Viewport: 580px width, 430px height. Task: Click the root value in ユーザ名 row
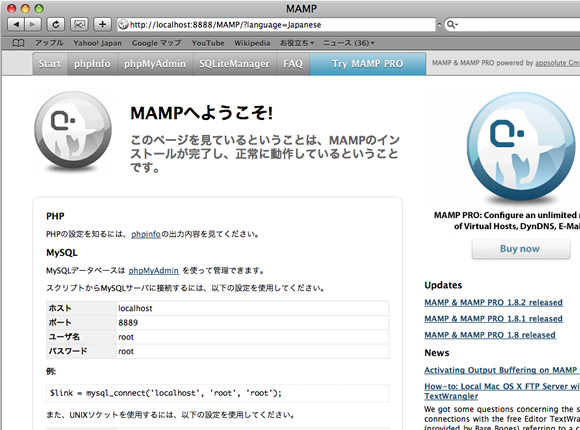point(252,337)
